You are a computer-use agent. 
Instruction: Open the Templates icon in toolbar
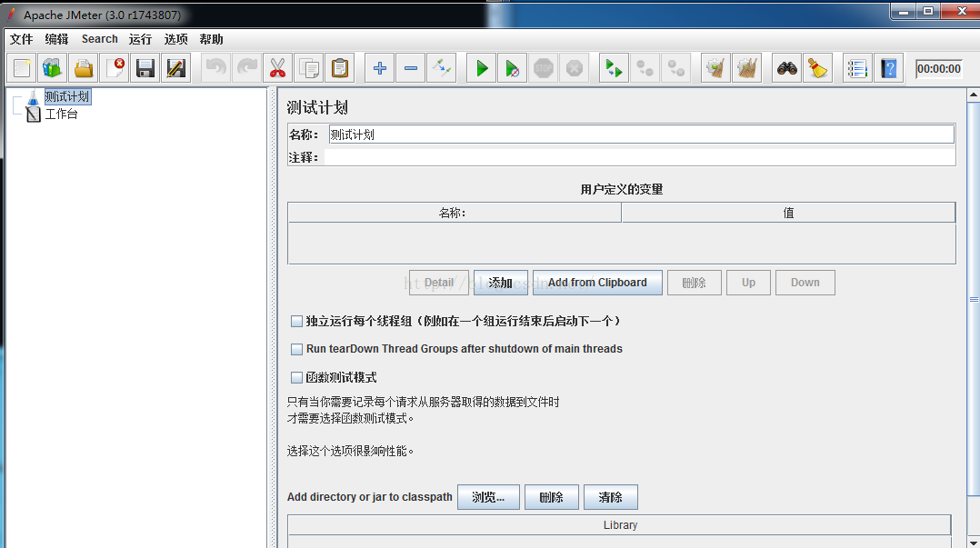pos(53,68)
